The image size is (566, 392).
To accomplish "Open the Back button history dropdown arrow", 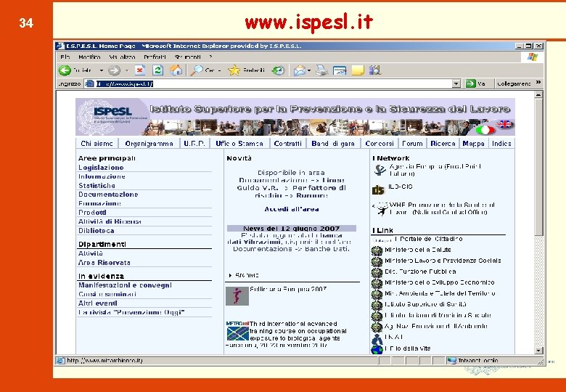I will click(x=102, y=70).
